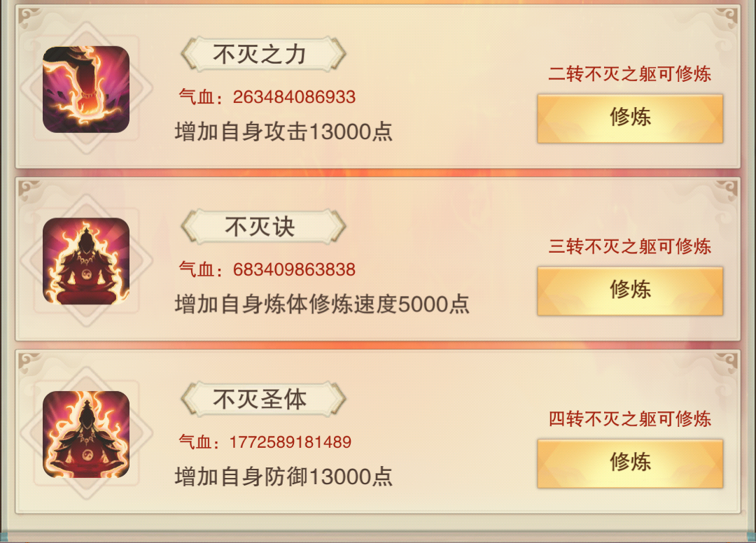
Task: Click the 气血 1772589181489 cost value
Action: pos(265,442)
